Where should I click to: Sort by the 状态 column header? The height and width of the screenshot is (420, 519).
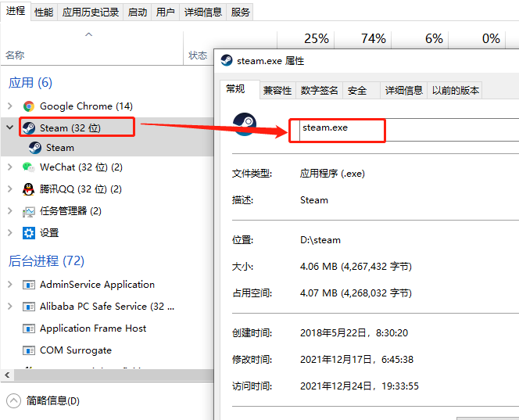[x=198, y=55]
